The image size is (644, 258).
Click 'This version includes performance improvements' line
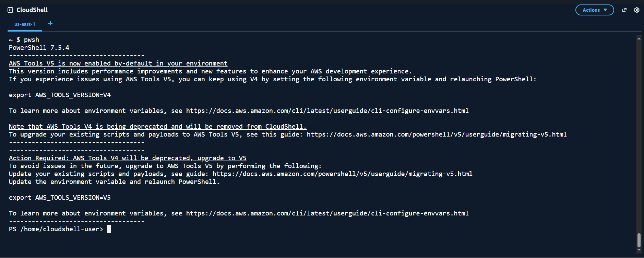(210, 71)
